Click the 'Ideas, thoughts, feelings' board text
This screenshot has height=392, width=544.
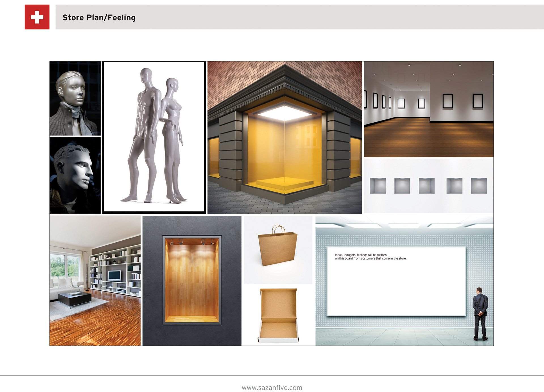371,257
